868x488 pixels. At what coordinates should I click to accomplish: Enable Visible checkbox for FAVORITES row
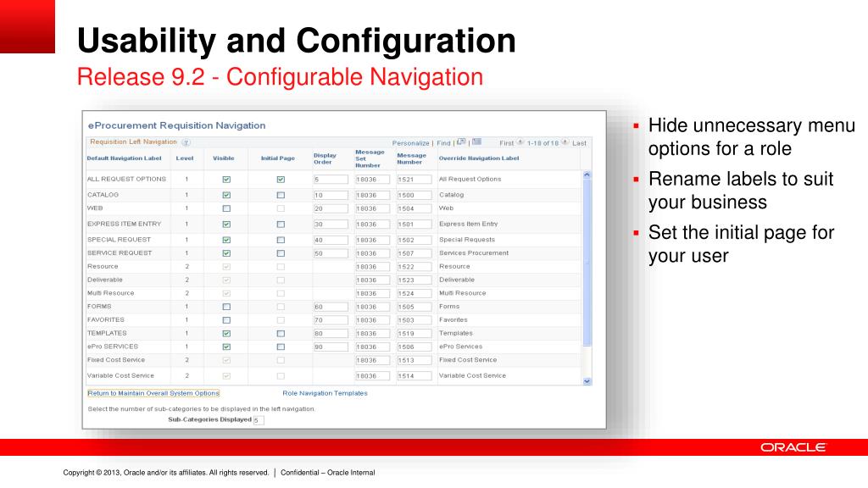coord(226,319)
